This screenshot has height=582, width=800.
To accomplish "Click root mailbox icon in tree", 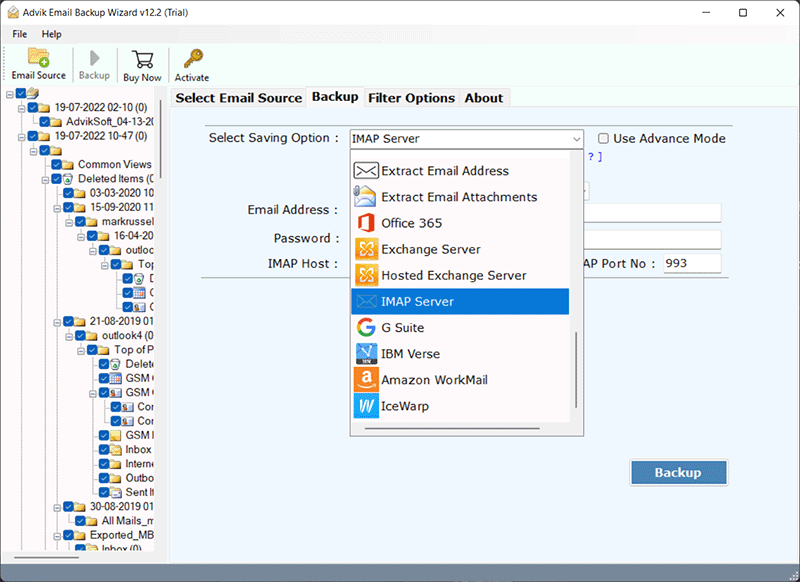I will tap(33, 93).
